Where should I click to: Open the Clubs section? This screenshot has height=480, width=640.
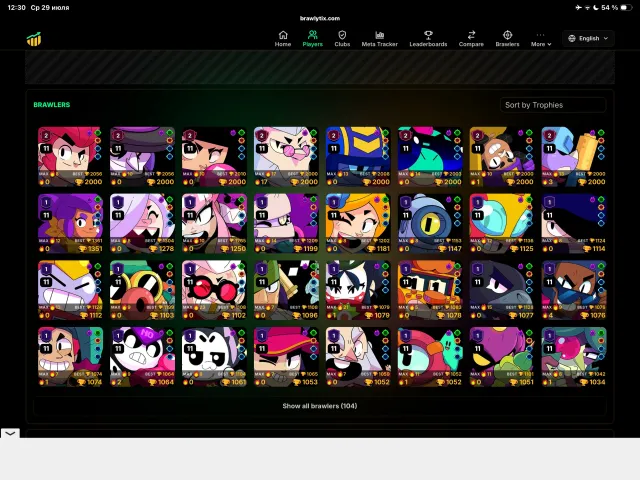coord(342,39)
